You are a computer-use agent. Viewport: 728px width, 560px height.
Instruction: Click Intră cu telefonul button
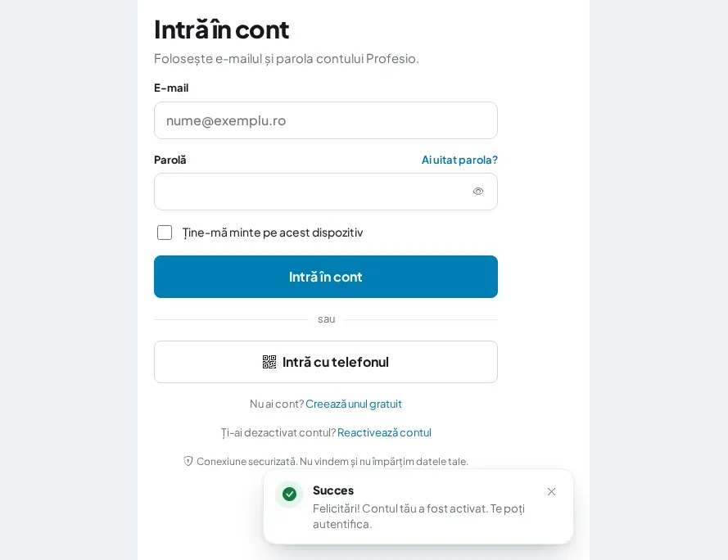pos(325,362)
